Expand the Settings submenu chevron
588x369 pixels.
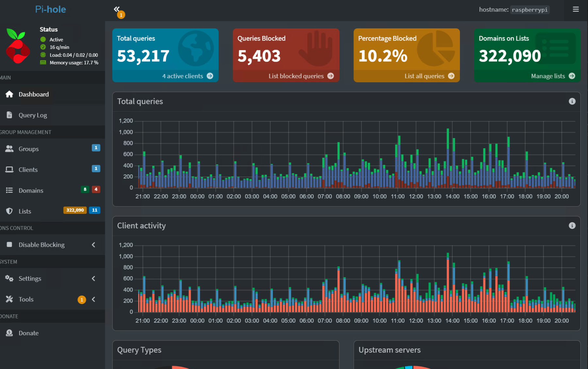coord(93,279)
